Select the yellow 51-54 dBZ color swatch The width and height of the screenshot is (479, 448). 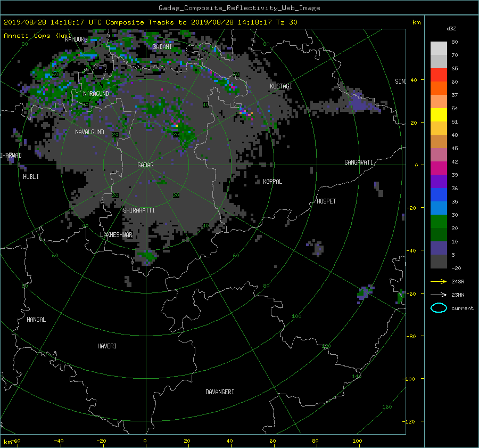pos(439,115)
